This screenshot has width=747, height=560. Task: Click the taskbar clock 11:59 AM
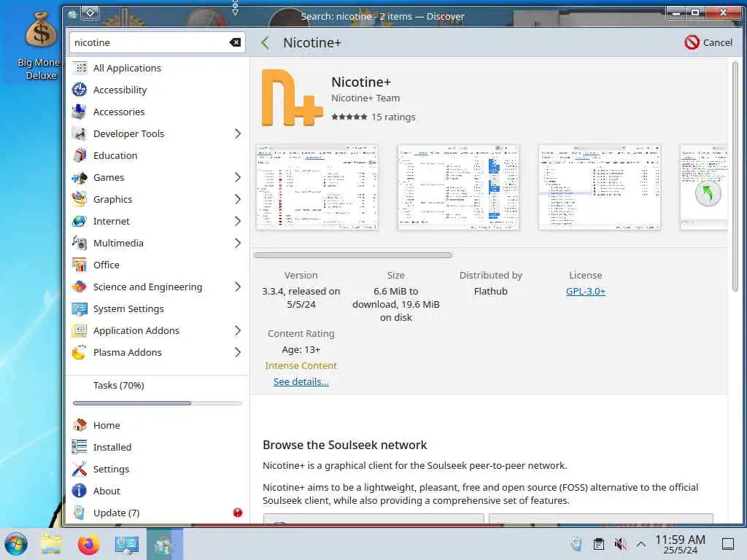680,544
